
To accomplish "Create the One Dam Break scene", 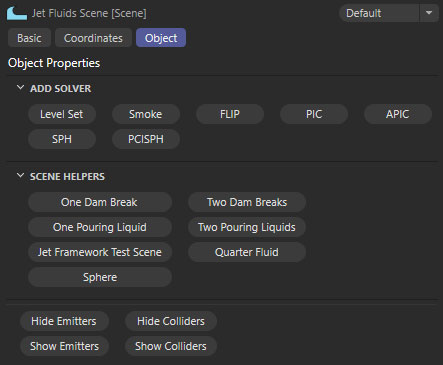I will [x=100, y=202].
